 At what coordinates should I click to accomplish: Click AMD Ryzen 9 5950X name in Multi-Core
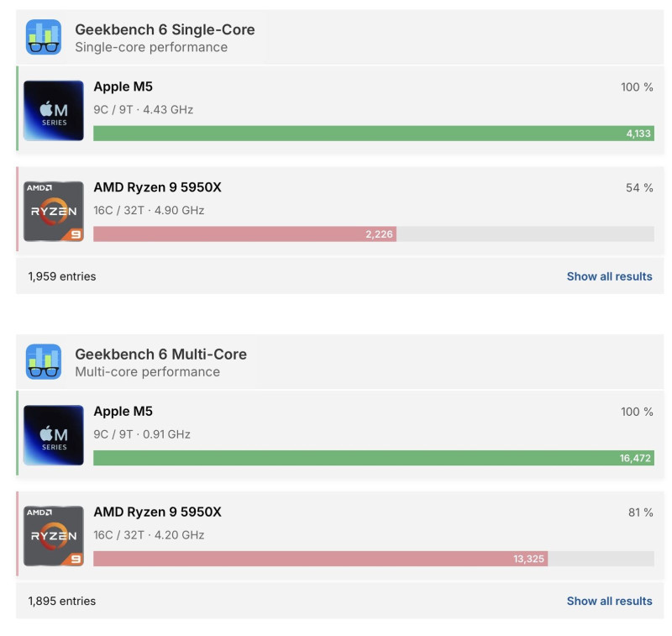(x=157, y=512)
